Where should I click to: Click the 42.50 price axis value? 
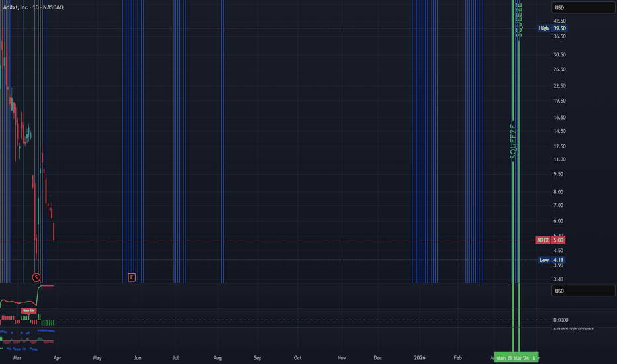[559, 21]
